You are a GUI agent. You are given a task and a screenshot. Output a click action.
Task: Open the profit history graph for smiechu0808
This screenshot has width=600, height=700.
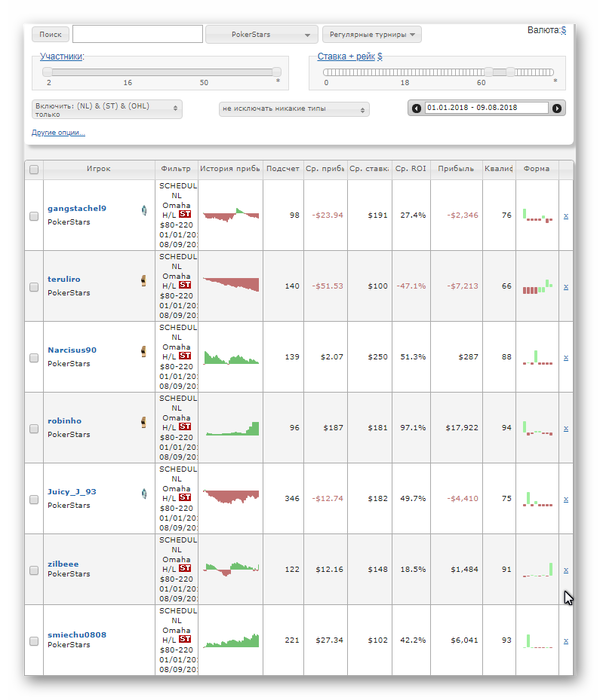click(x=231, y=641)
